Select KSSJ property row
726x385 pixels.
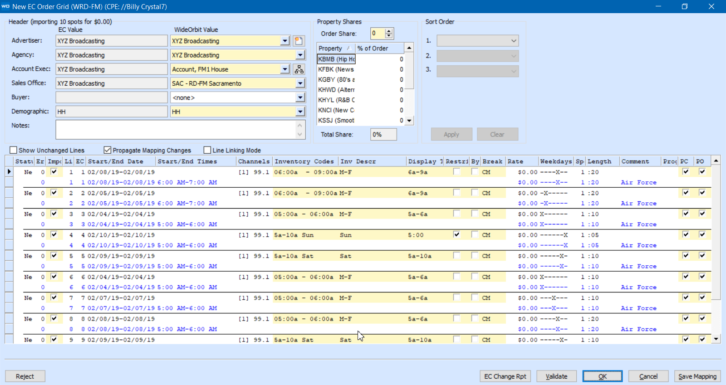coord(361,120)
